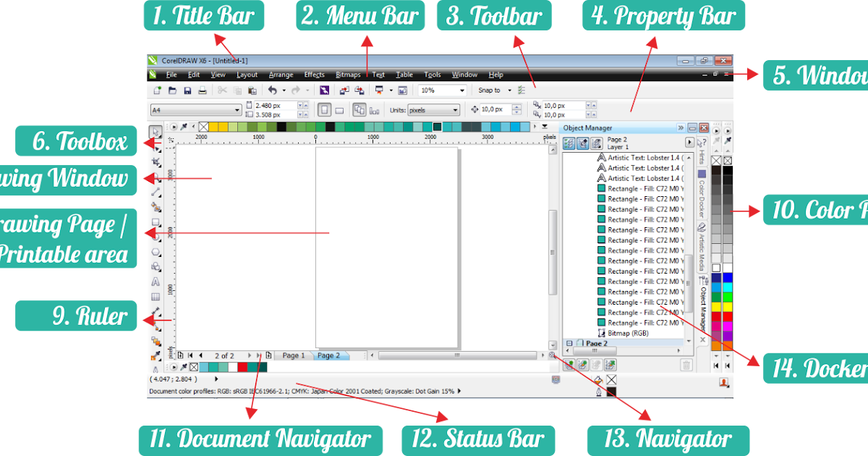868x456 pixels.
Task: Click the Undo arrow icon
Action: pyautogui.click(x=273, y=90)
